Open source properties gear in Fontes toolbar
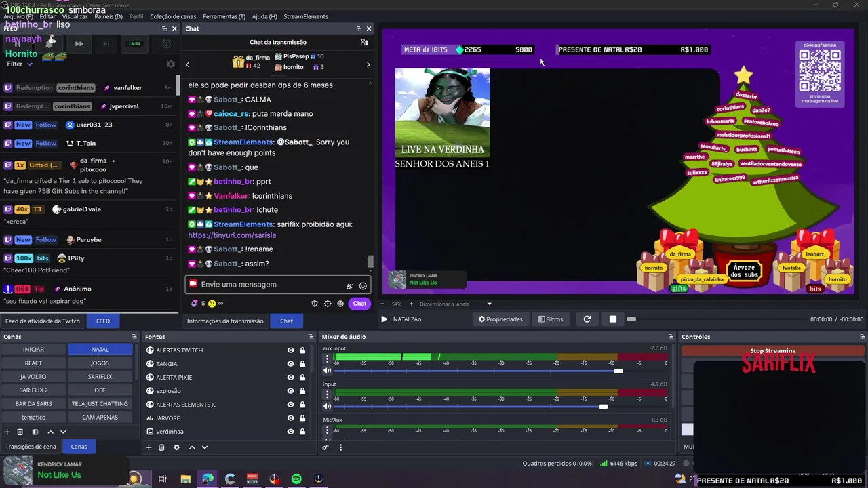Viewport: 868px width, 488px height. 176,447
